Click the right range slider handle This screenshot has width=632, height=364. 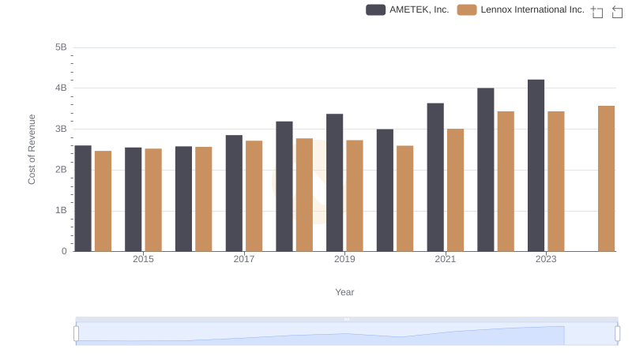point(618,334)
